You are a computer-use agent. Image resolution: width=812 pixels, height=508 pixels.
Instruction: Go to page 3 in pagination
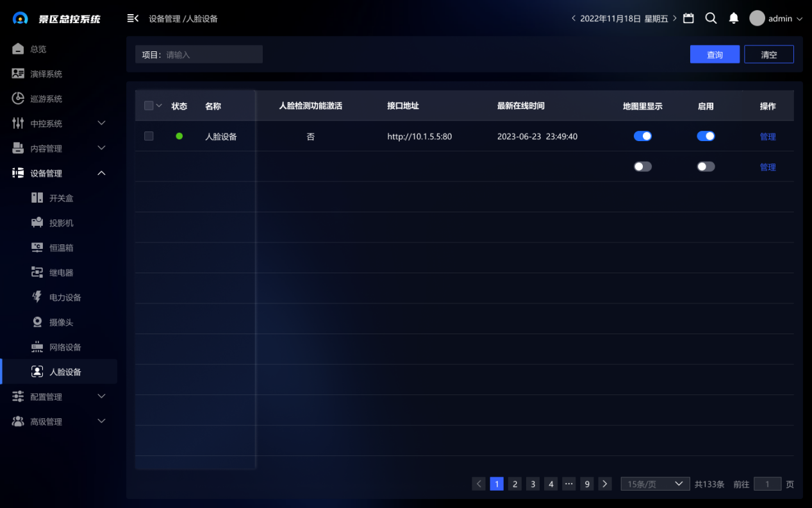(x=533, y=484)
